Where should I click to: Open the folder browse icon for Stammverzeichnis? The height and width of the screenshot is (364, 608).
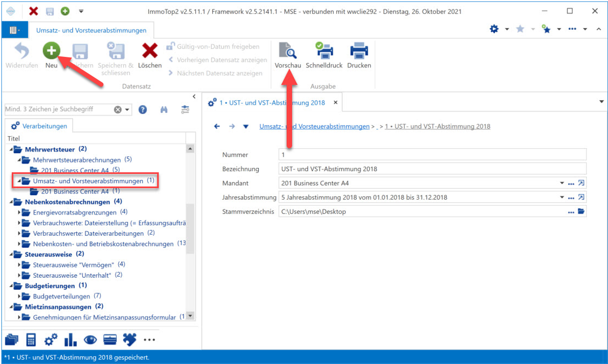pos(581,211)
